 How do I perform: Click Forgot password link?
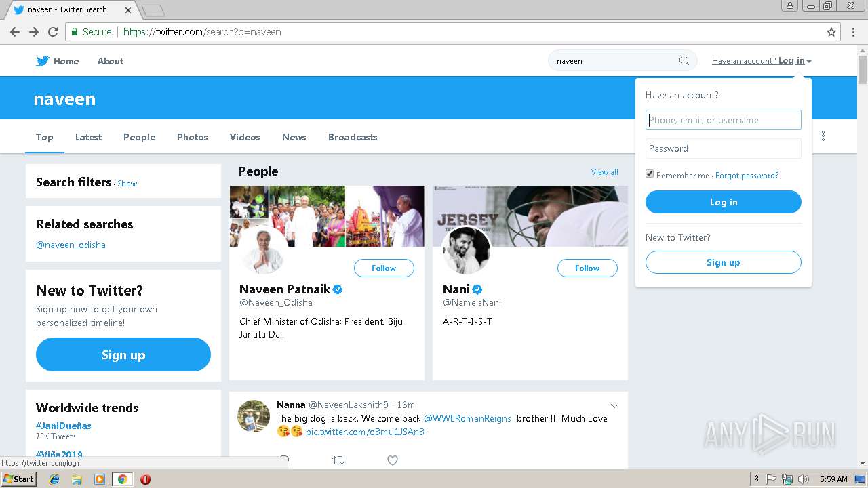[747, 176]
